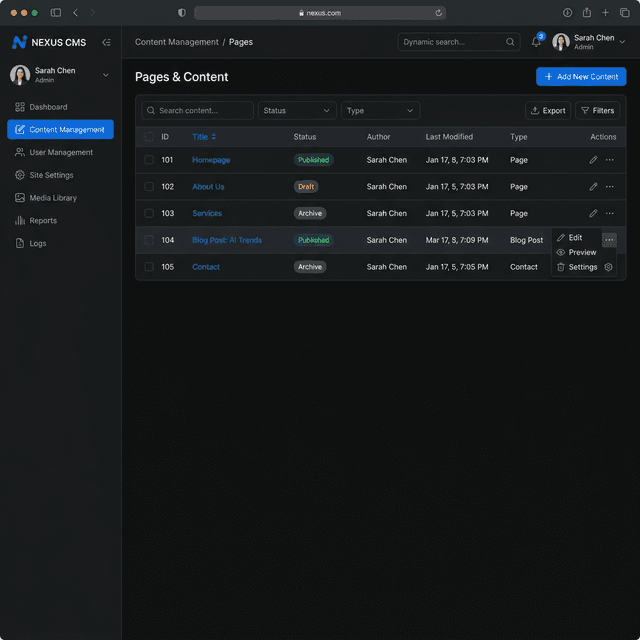Edit the Services row with pencil icon

point(593,213)
